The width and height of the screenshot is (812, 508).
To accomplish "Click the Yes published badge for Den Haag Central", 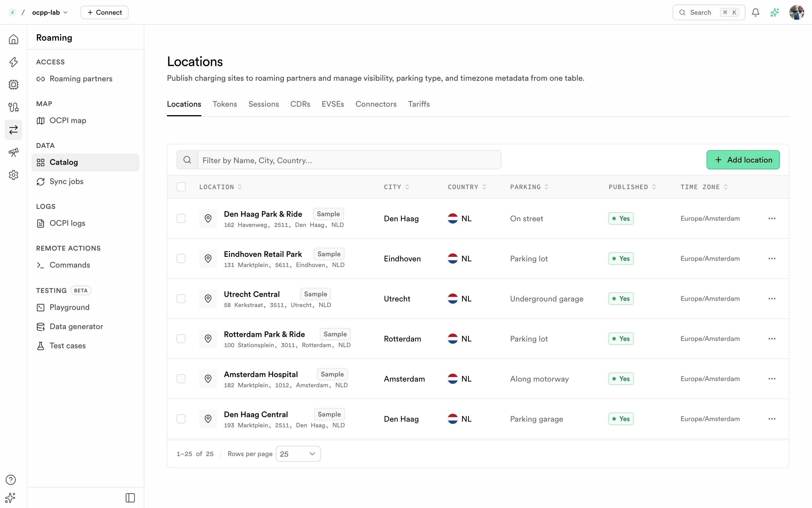I will coord(621,419).
